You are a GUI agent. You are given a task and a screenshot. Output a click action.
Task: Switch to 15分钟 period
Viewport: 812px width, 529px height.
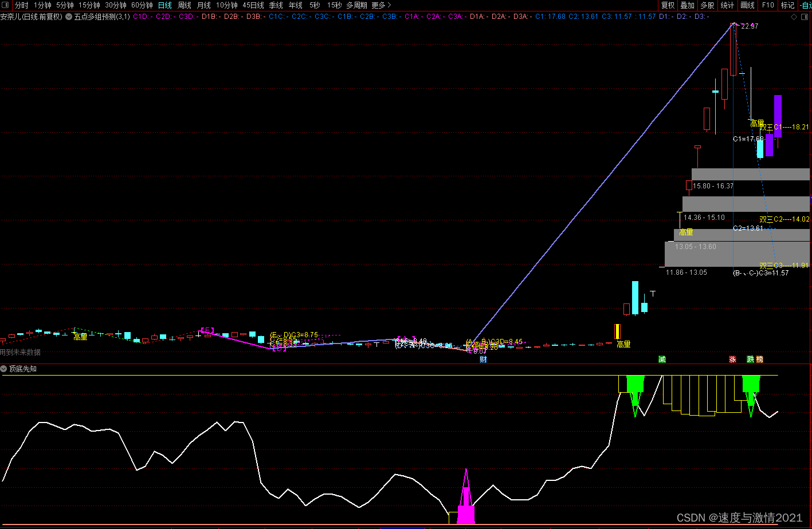click(89, 5)
